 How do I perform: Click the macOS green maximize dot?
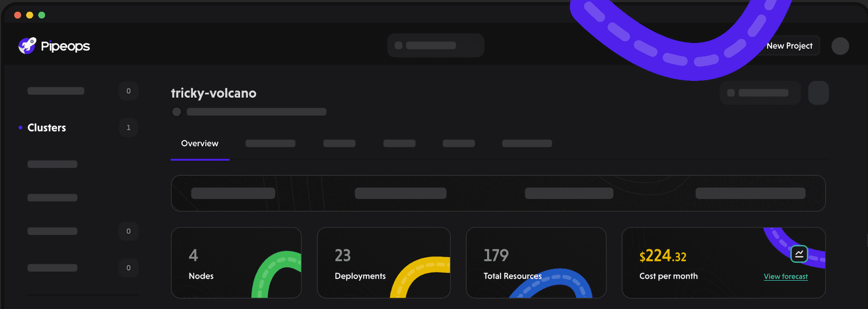pos(42,15)
